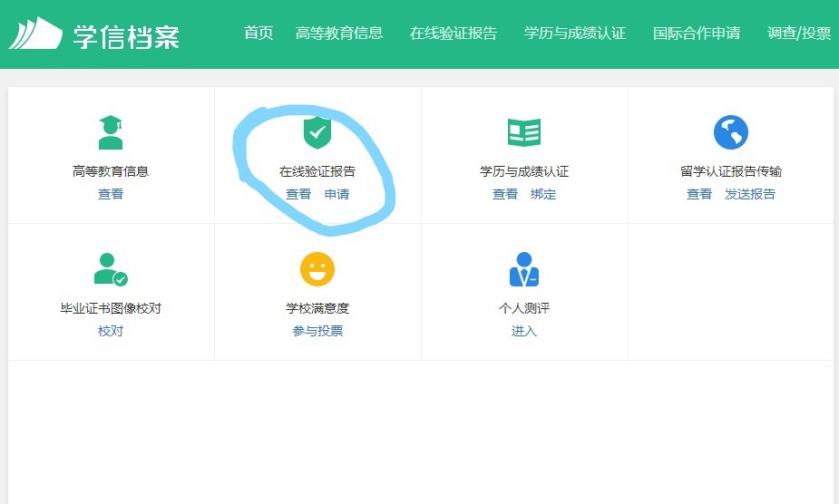The image size is (839, 504).
Task: Click 查看 under 高等教育信息 card
Action: click(x=111, y=194)
